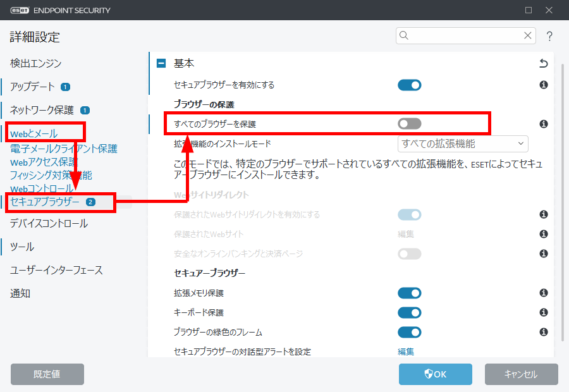Select セキュアブラウザー subsection
Viewport: 569px width, 392px height.
[x=44, y=202]
